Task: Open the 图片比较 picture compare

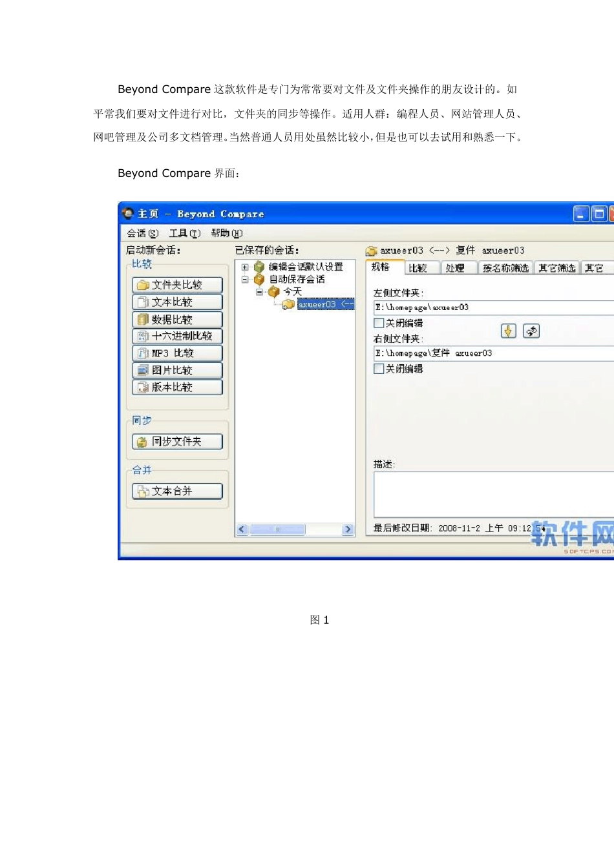Action: pos(177,370)
